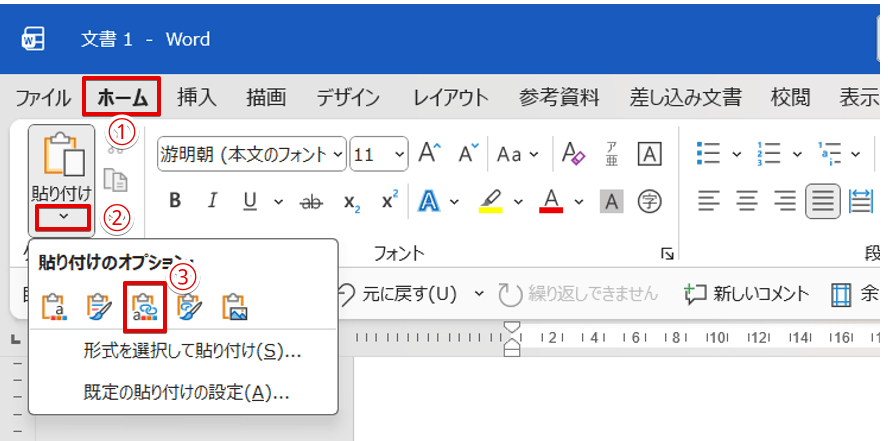Click the numbered list icon

(x=769, y=153)
